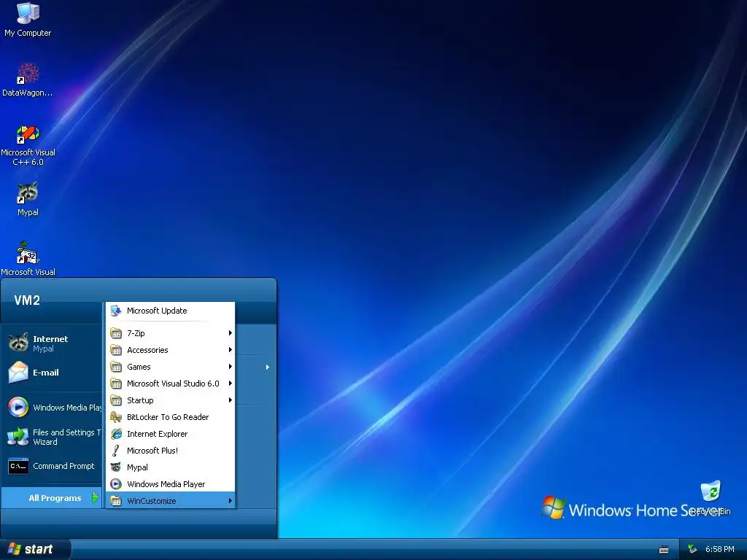Click the Games folder icon

coord(116,367)
